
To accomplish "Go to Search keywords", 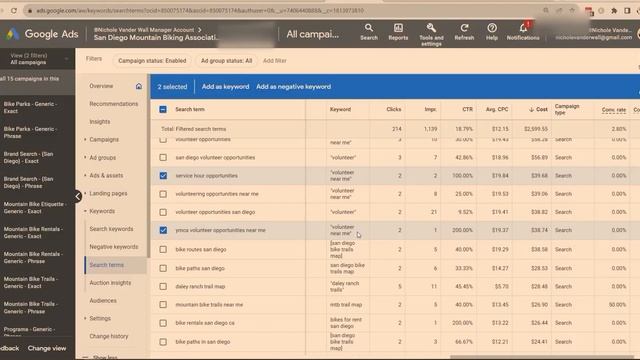I will [111, 229].
